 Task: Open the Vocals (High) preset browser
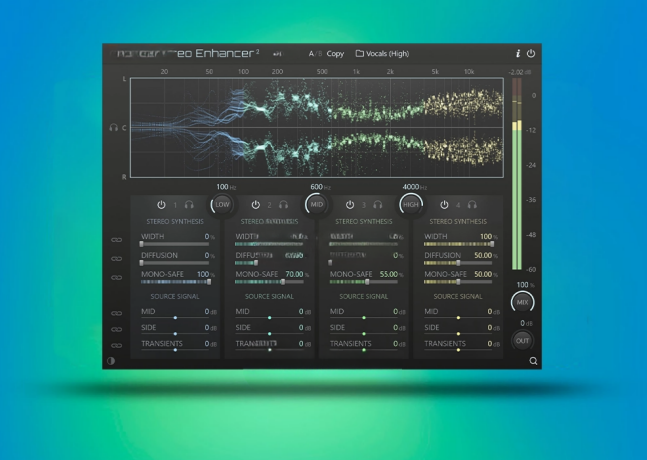click(x=383, y=54)
